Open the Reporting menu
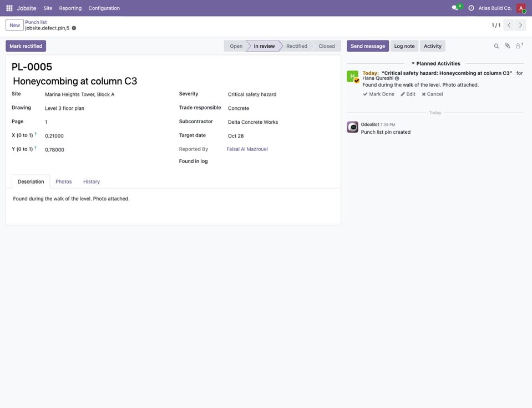Screen dimensions: 532x408 click(x=70, y=8)
